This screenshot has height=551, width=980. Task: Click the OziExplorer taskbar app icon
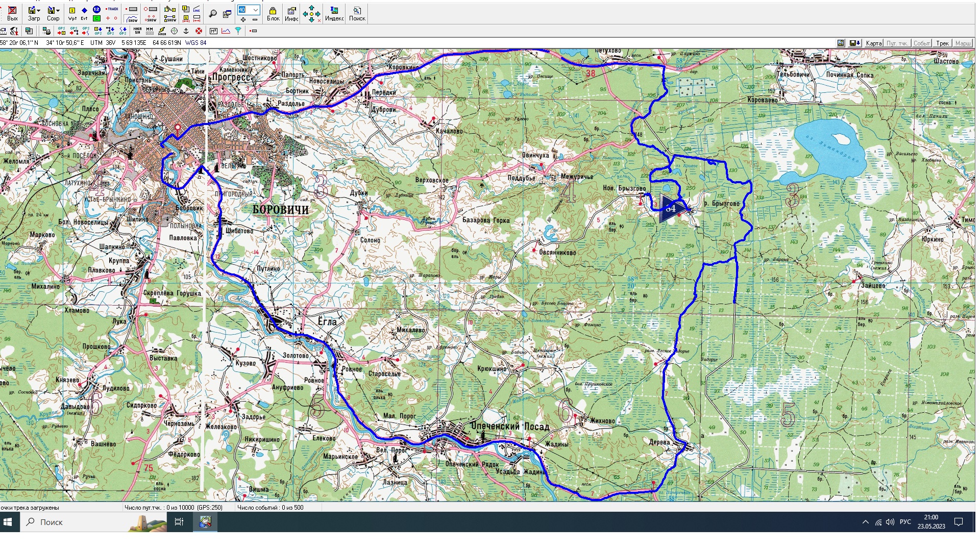(205, 522)
